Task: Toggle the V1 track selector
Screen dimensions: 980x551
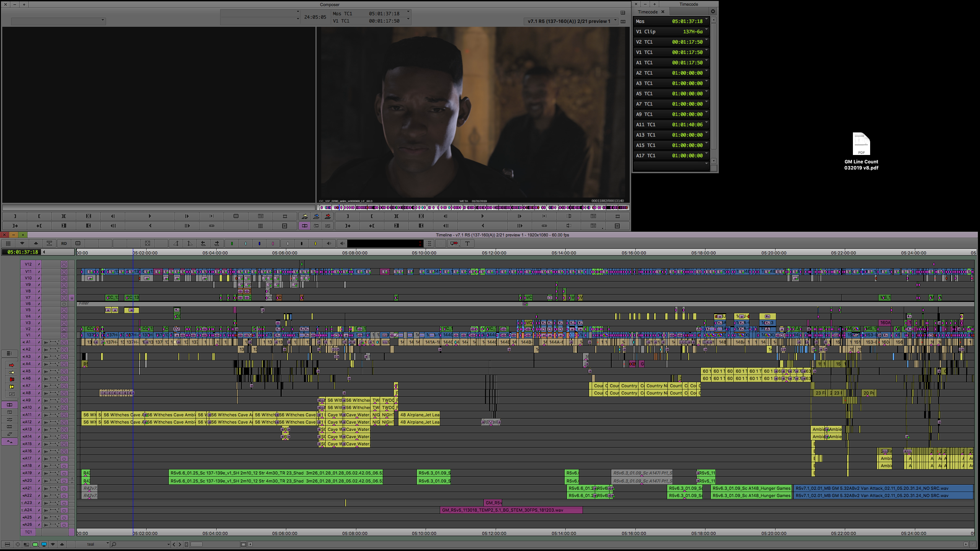Action: [x=28, y=335]
